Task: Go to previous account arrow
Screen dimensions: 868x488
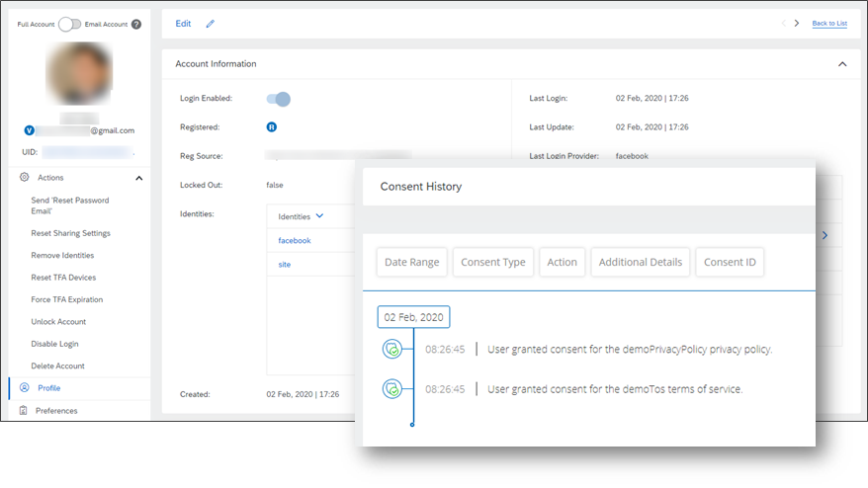Action: coord(783,24)
